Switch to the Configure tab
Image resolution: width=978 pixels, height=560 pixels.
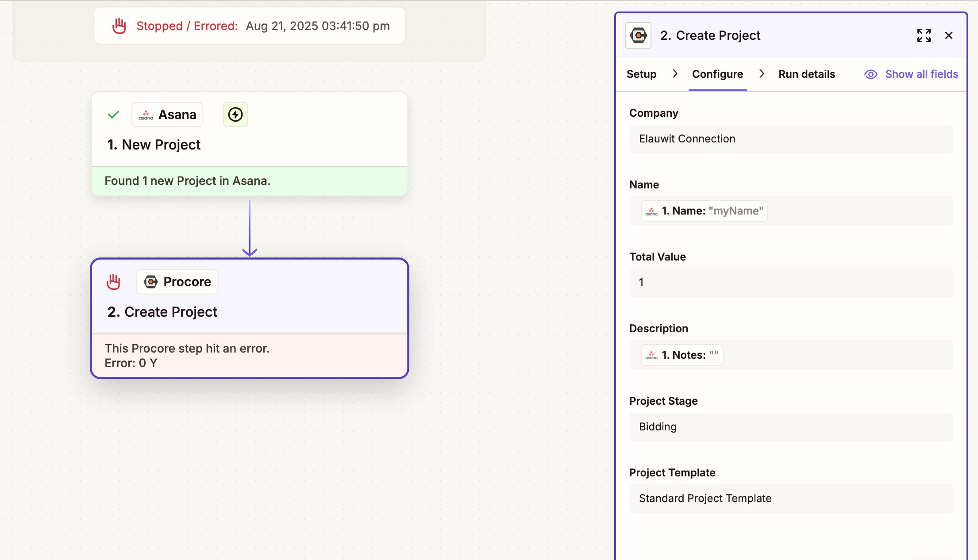point(718,74)
